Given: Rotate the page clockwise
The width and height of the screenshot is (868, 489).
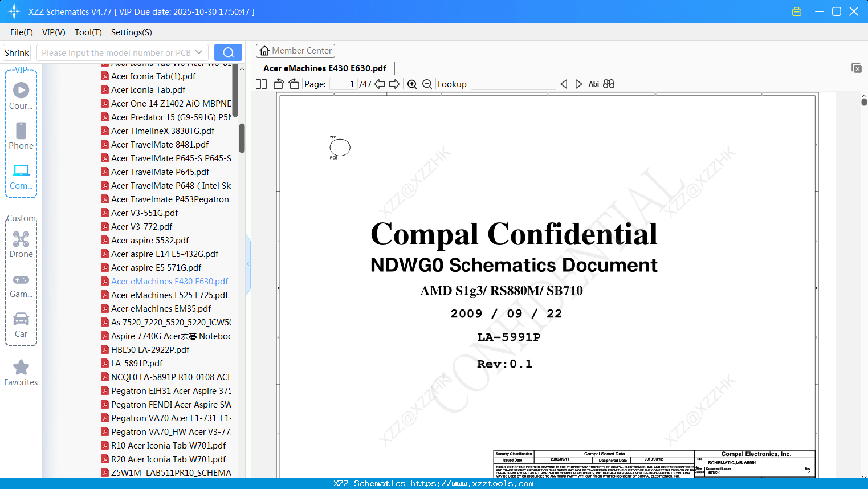Looking at the screenshot, I should tap(294, 84).
